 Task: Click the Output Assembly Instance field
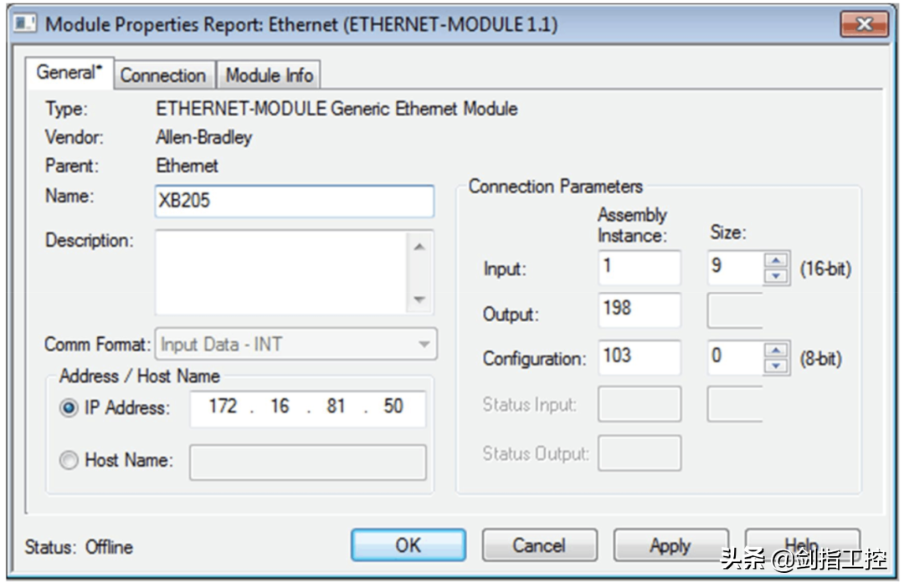click(639, 310)
